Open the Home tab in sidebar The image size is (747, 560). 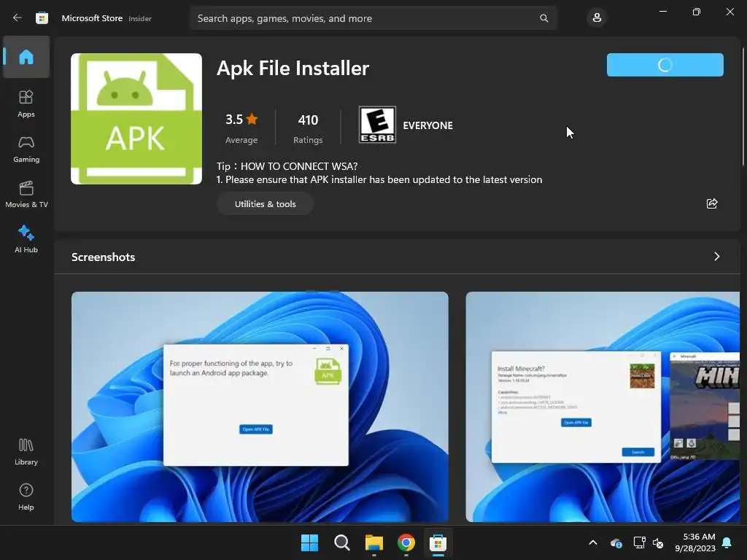point(26,57)
